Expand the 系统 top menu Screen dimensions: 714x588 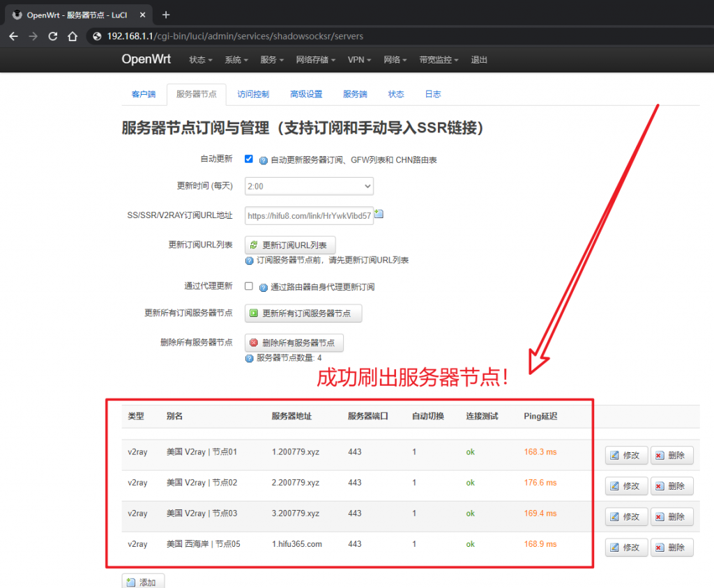236,60
